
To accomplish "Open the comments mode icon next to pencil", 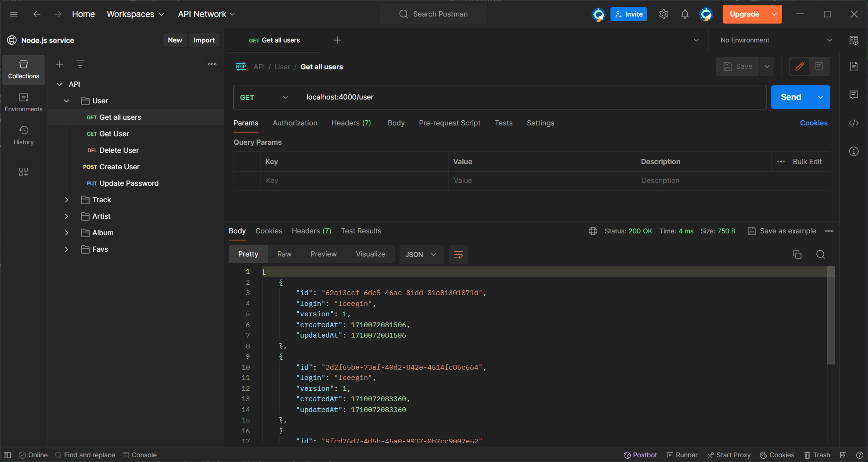I will [819, 66].
